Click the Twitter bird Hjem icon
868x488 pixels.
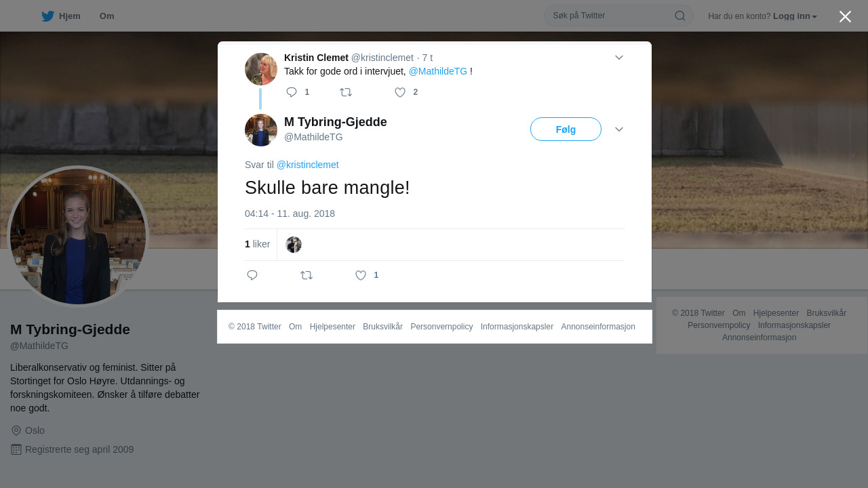[47, 16]
